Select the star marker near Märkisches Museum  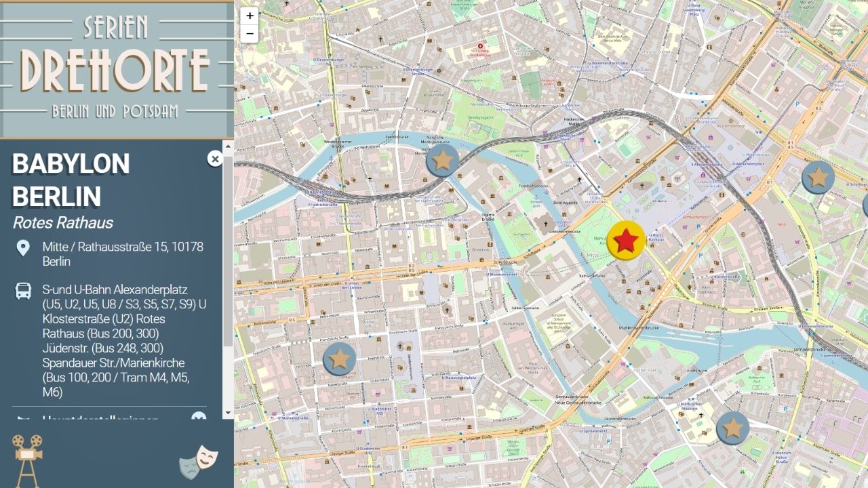tap(733, 428)
